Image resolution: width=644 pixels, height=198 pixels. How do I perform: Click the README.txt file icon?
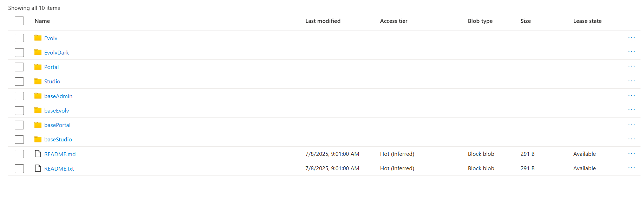[x=38, y=168]
